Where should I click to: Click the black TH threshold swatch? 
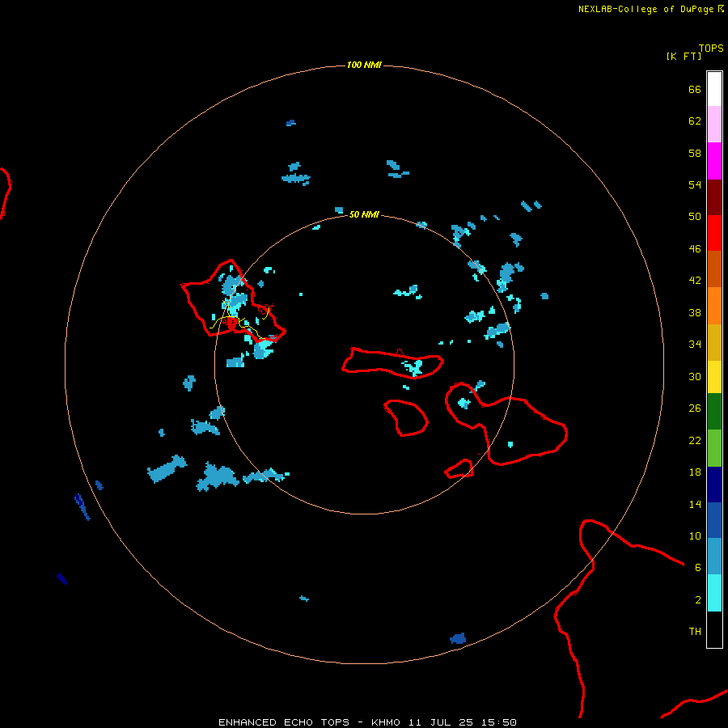coord(714,629)
